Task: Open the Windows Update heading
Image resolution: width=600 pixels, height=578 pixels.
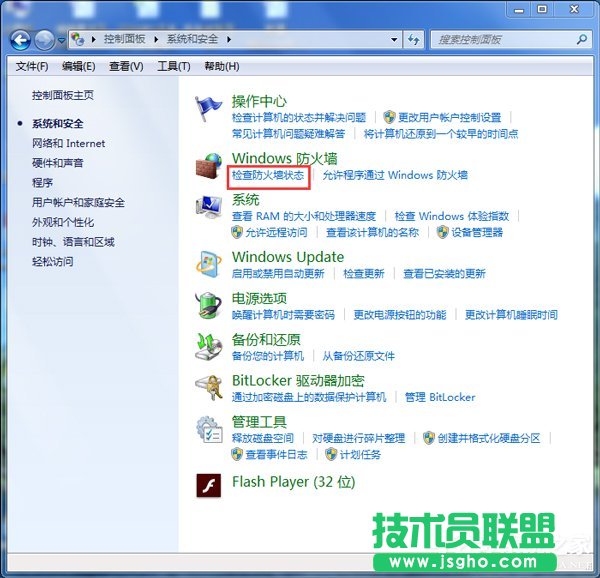Action: [x=288, y=257]
